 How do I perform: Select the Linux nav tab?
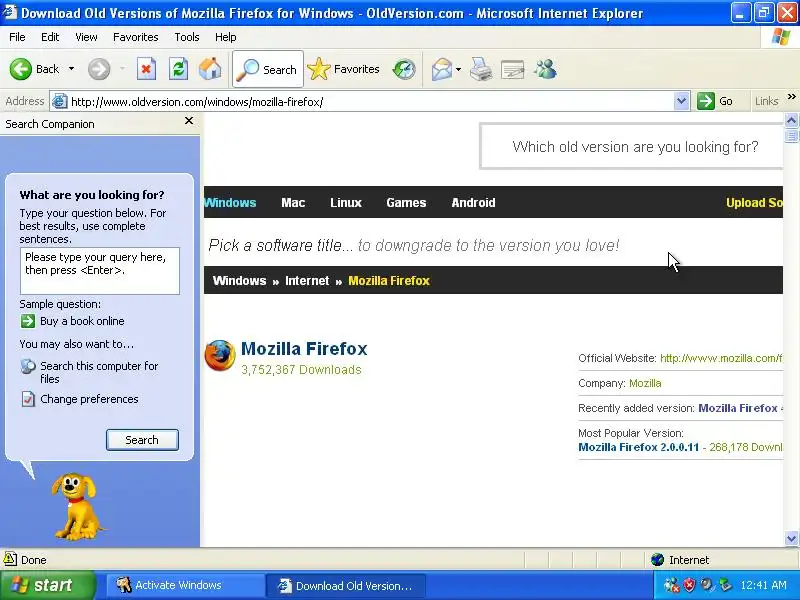pyautogui.click(x=345, y=203)
